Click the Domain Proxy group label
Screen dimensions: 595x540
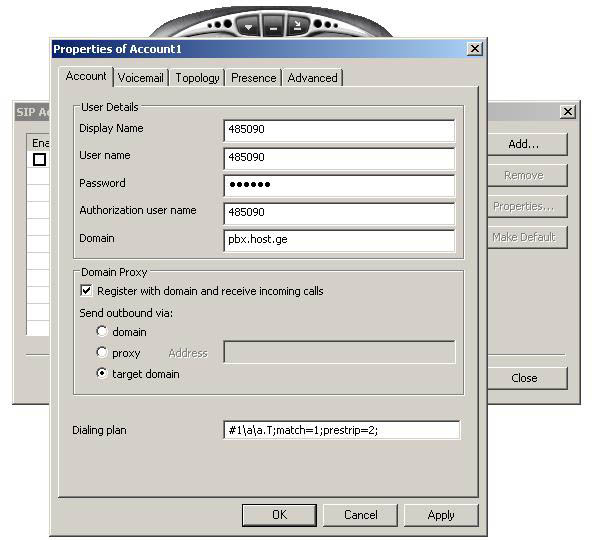tap(114, 272)
